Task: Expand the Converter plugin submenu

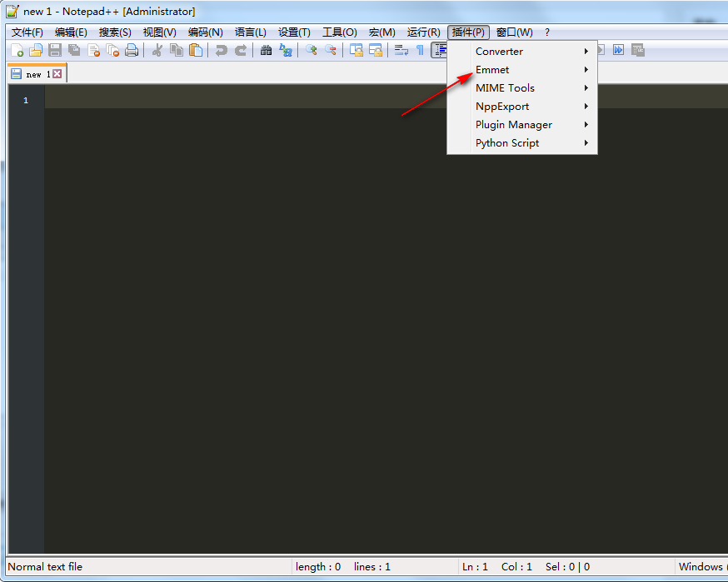Action: coord(522,51)
